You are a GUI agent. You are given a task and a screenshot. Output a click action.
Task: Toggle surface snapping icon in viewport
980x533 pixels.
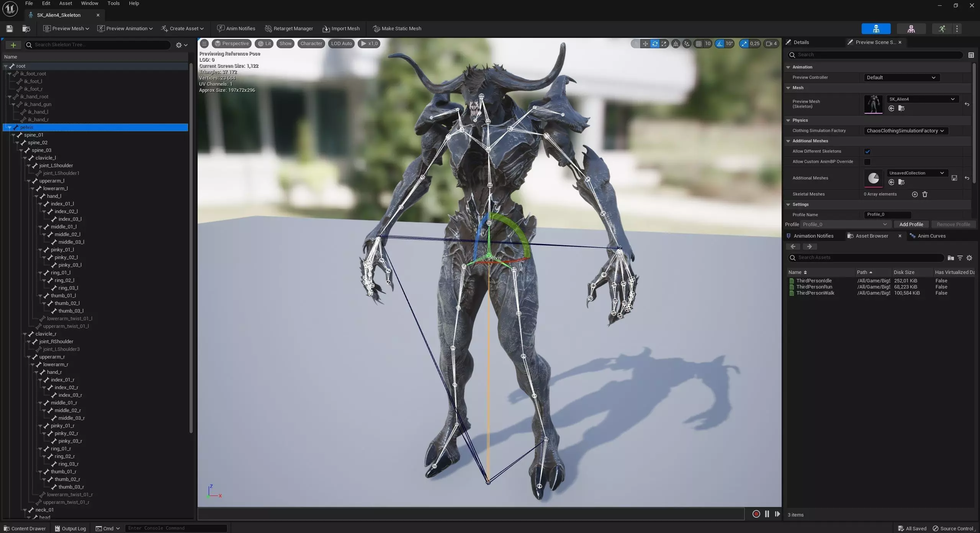(687, 44)
